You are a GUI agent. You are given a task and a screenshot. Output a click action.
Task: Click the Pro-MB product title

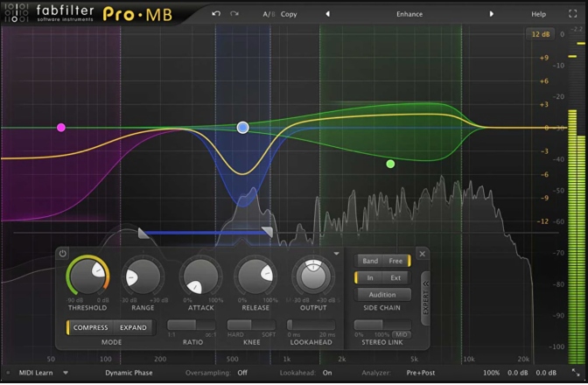point(137,14)
